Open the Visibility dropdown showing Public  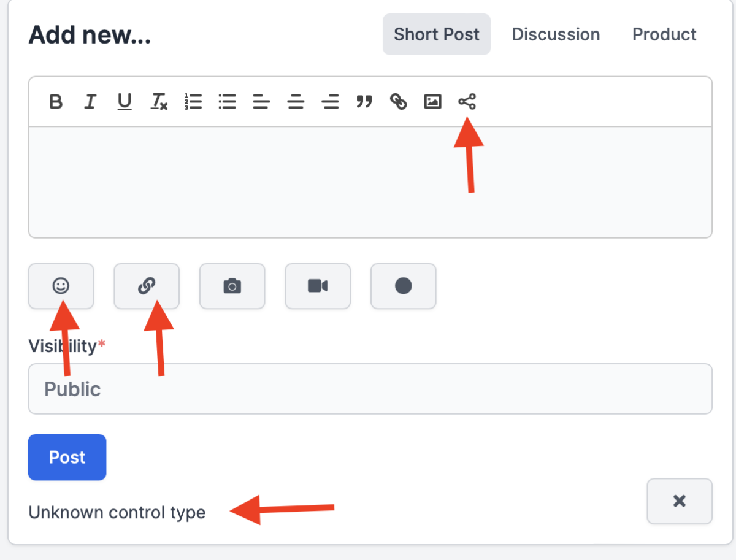(370, 389)
